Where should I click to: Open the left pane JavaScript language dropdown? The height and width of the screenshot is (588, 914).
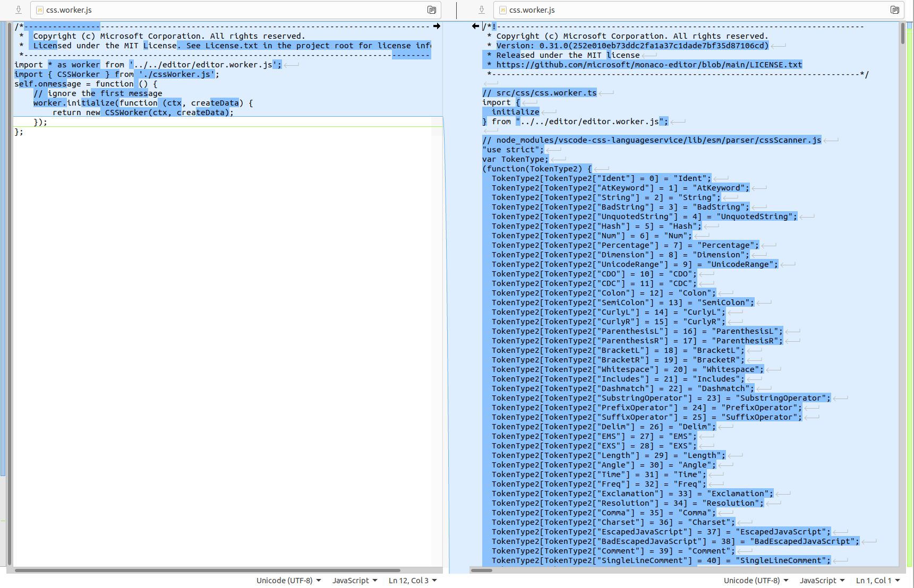(354, 580)
